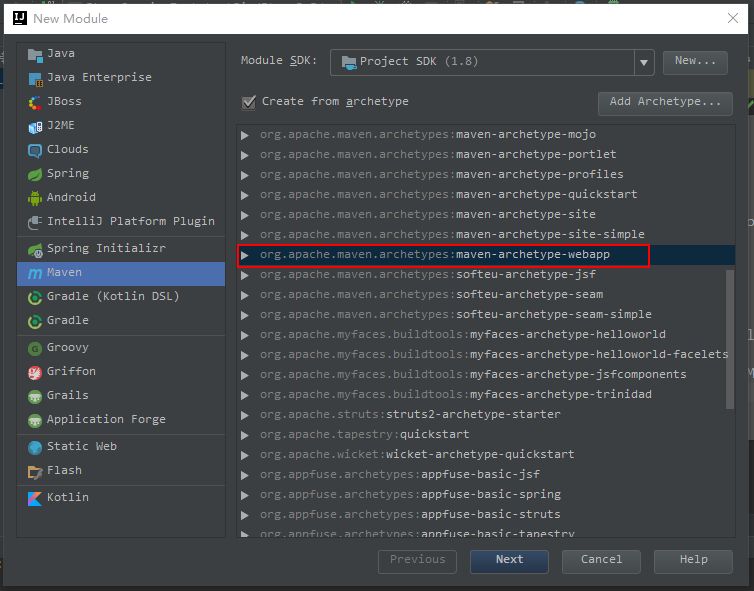Select the Java Enterprise icon
754x591 pixels.
point(35,79)
